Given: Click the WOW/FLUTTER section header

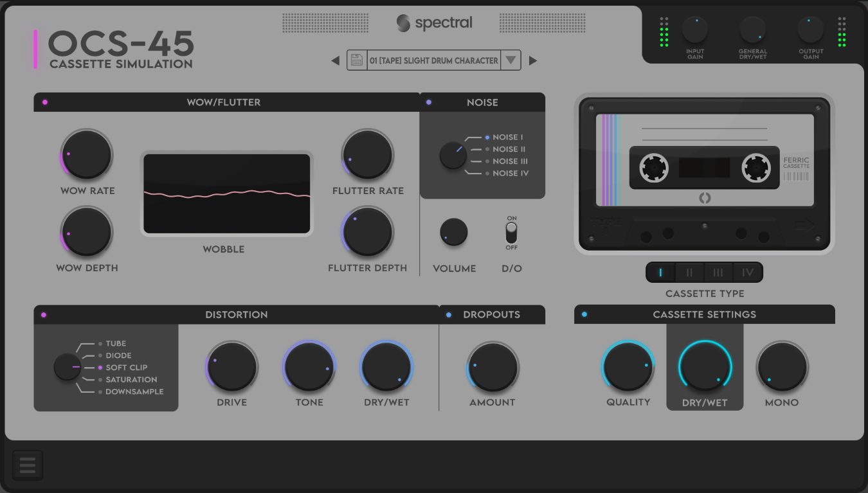Looking at the screenshot, I should (x=226, y=102).
